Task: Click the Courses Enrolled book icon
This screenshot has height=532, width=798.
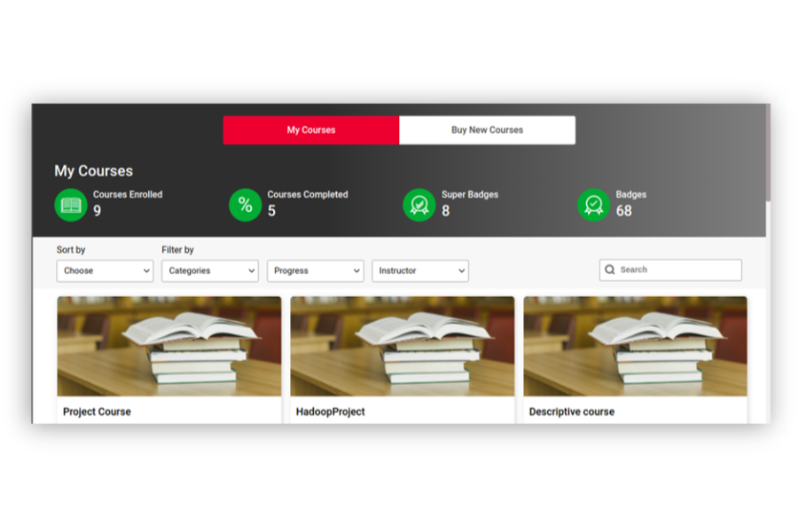Action: [x=71, y=205]
